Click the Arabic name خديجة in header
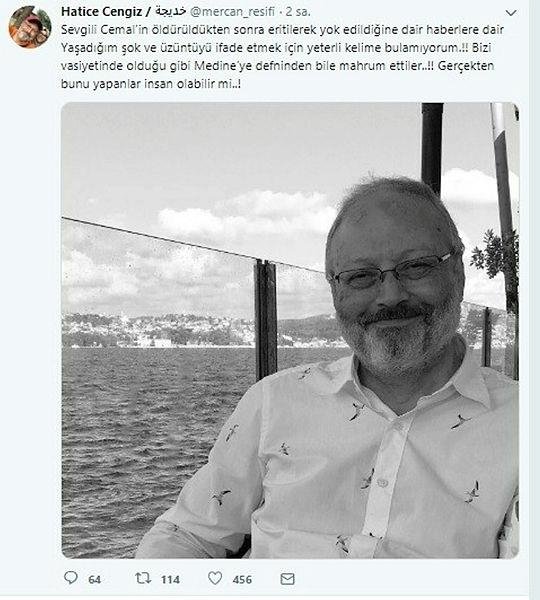This screenshot has width=540, height=600. 171,11
